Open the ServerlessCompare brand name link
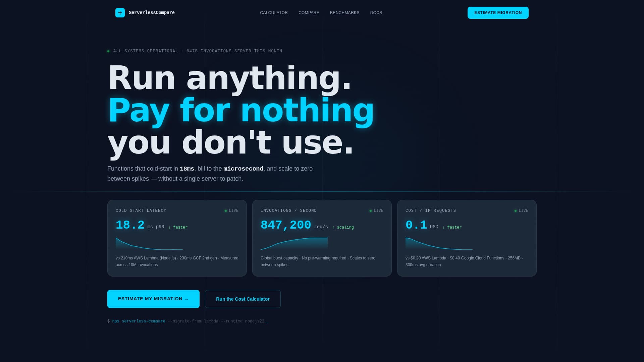Image resolution: width=644 pixels, height=362 pixels. pyautogui.click(x=152, y=13)
